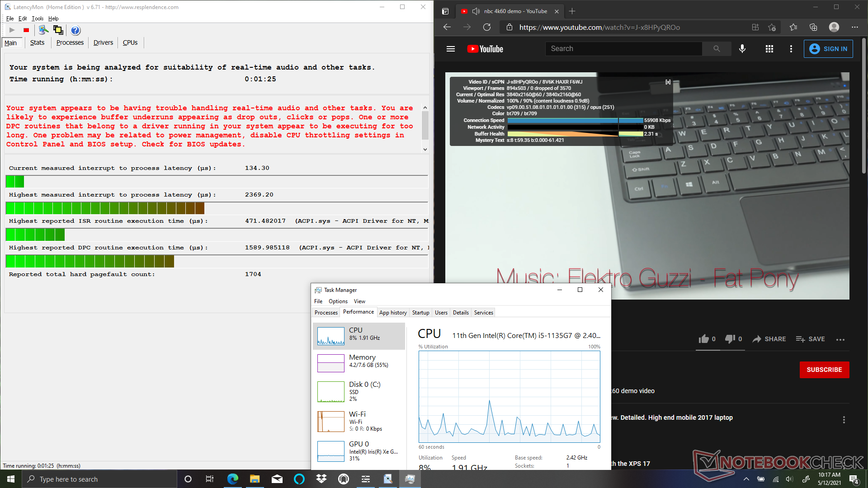Click the like thumbs-up icon
This screenshot has width=868, height=488.
703,339
